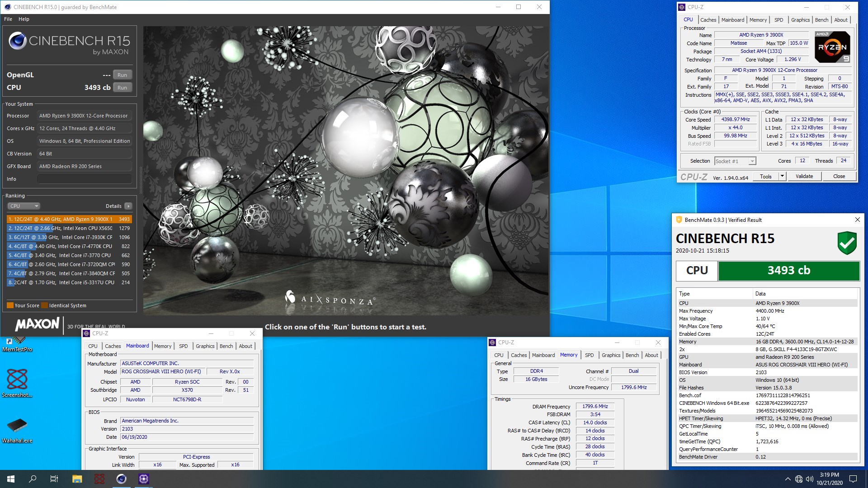
Task: Select the Core i5-3317U ranking row
Action: click(x=69, y=282)
